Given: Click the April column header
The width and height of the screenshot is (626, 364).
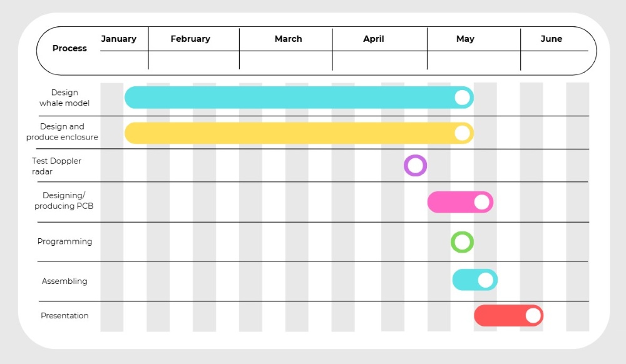Looking at the screenshot, I should tap(373, 39).
